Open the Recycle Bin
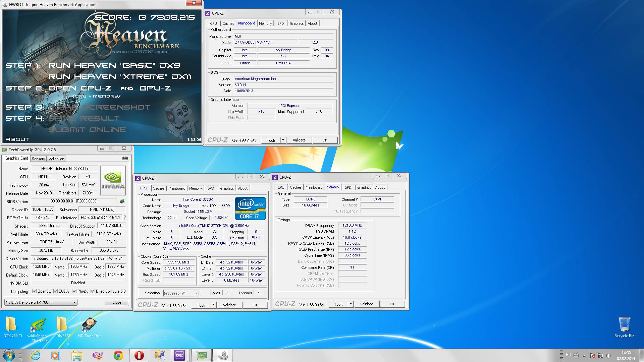Screen dimensions: 644x362 [x=624, y=327]
